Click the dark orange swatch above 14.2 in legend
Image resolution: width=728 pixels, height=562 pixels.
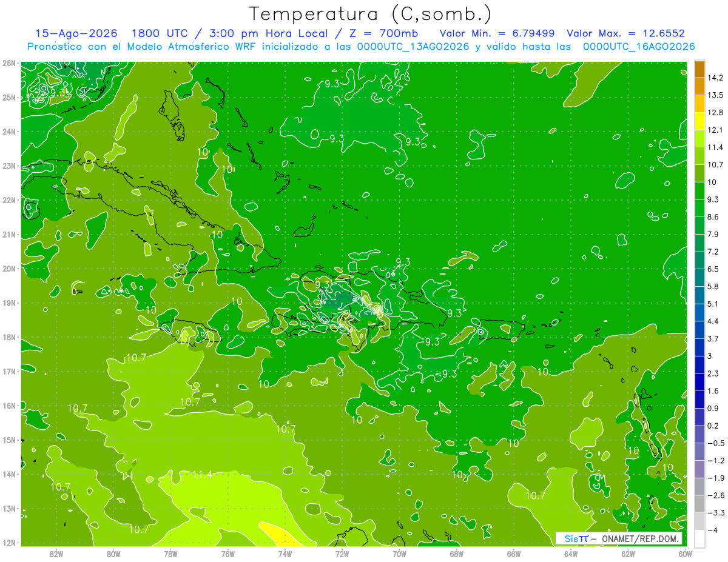pyautogui.click(x=699, y=69)
